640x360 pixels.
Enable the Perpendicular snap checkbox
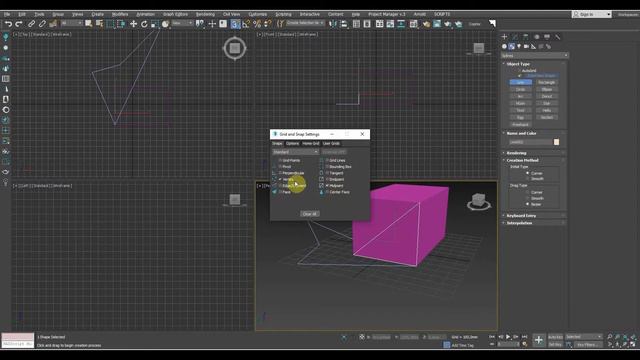coord(280,173)
